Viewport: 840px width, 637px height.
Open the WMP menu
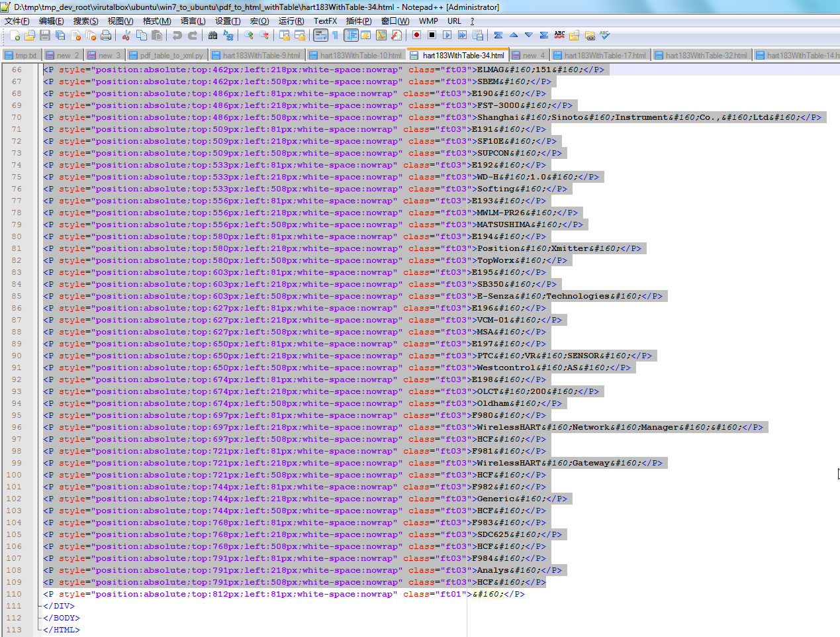pyautogui.click(x=428, y=21)
